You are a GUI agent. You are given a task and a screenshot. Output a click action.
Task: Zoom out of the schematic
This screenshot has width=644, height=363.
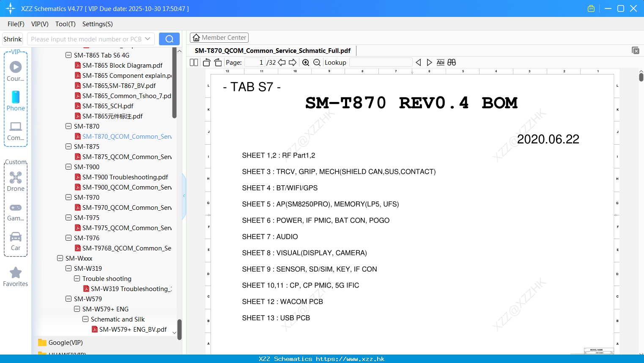click(x=317, y=62)
